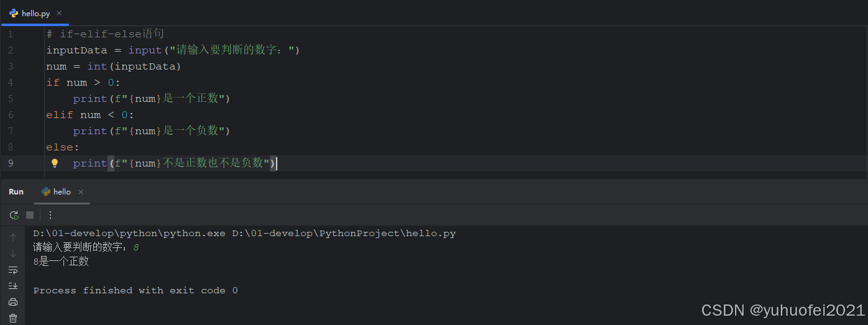
Task: Click line number 9 in the gutter
Action: [11, 163]
